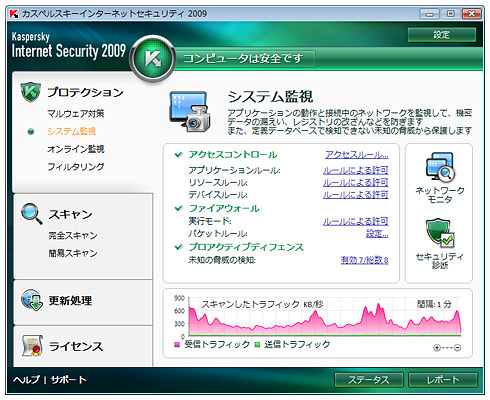Viewport: 490px width, 400px height.
Task: Open the パケットルール 設定... link
Action: point(377,234)
